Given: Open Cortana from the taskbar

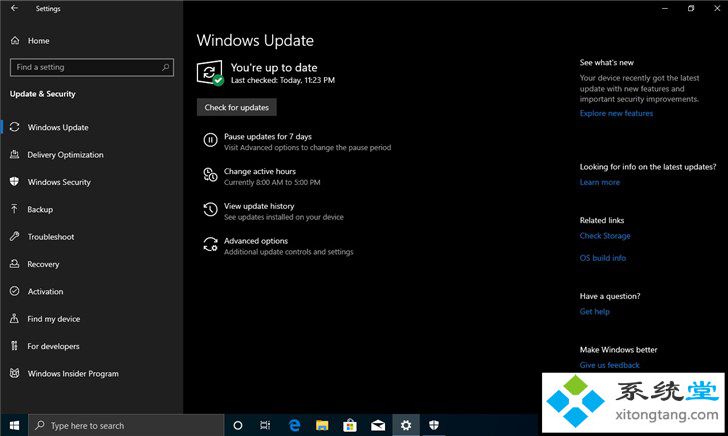Looking at the screenshot, I should point(238,425).
